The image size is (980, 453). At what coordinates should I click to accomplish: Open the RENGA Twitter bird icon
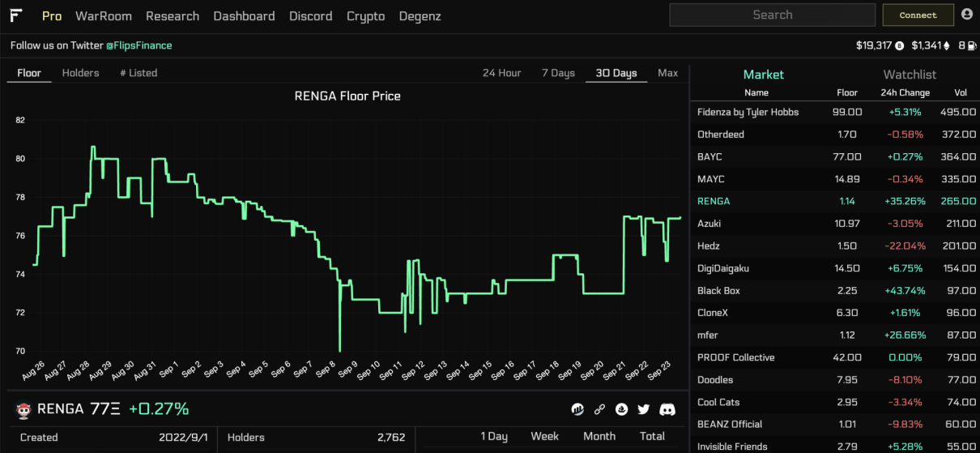pyautogui.click(x=644, y=409)
